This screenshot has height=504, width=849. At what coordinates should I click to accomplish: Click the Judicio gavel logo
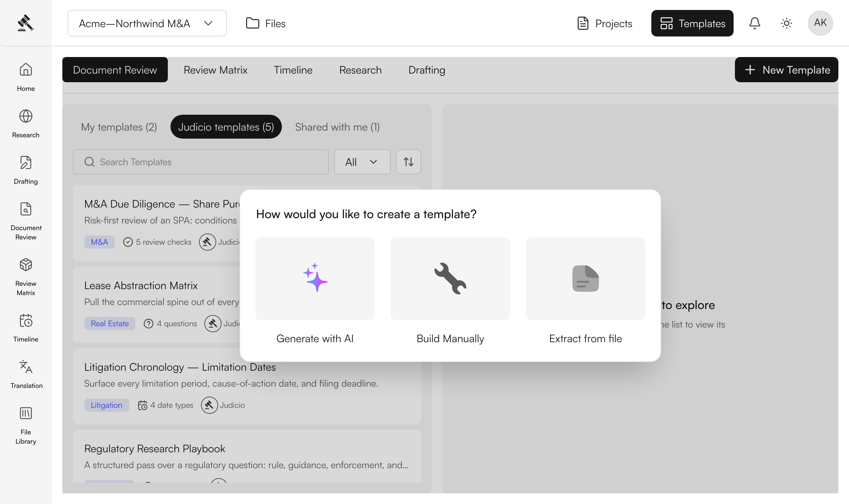click(x=26, y=23)
